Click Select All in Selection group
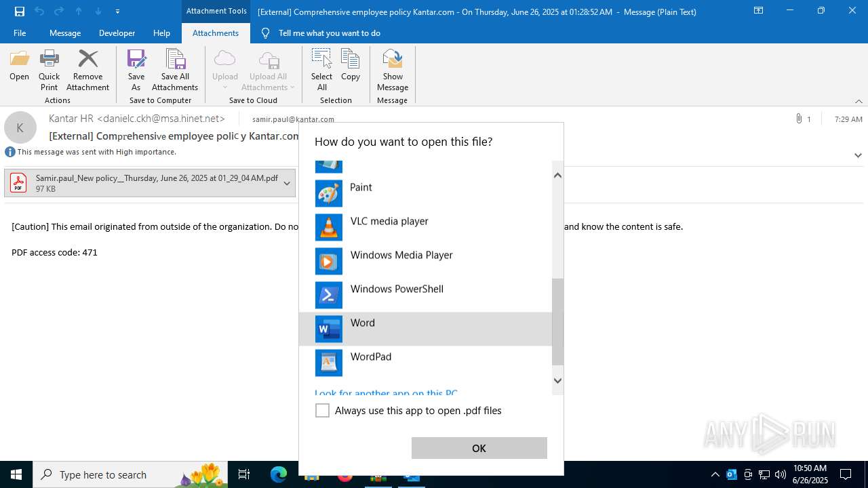This screenshot has width=868, height=488. (x=321, y=70)
